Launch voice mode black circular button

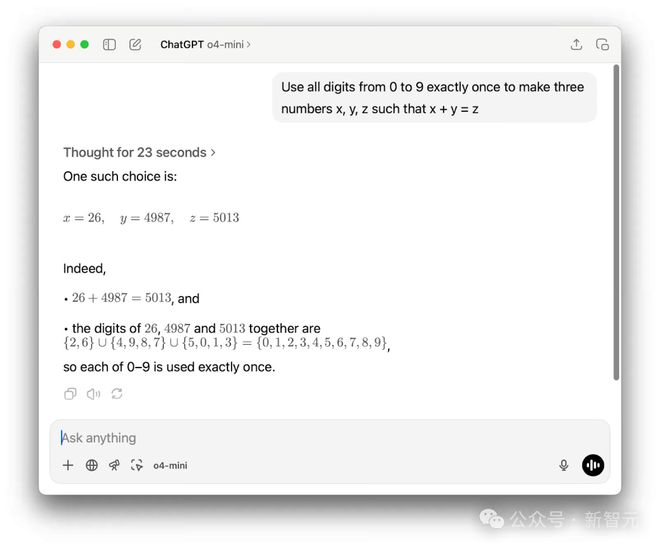(593, 465)
